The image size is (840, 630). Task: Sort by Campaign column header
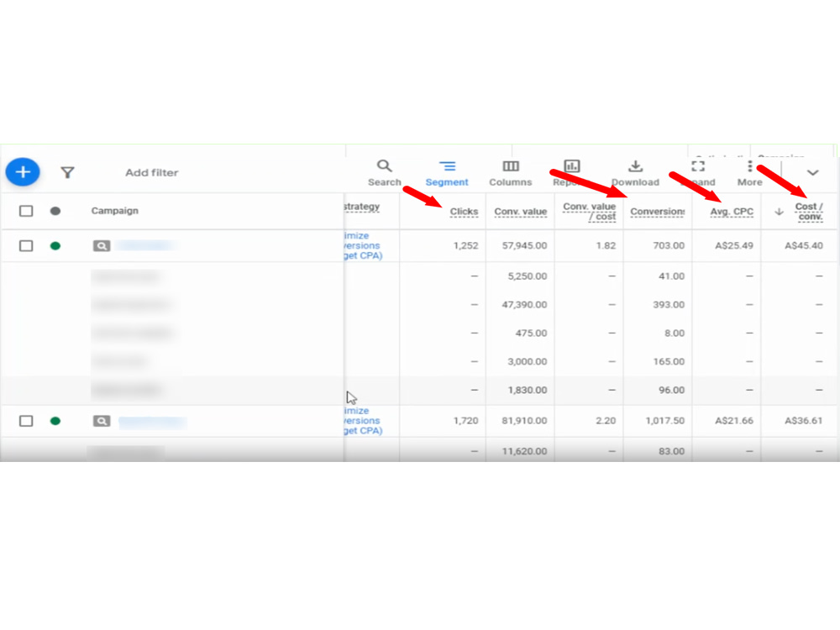114,211
